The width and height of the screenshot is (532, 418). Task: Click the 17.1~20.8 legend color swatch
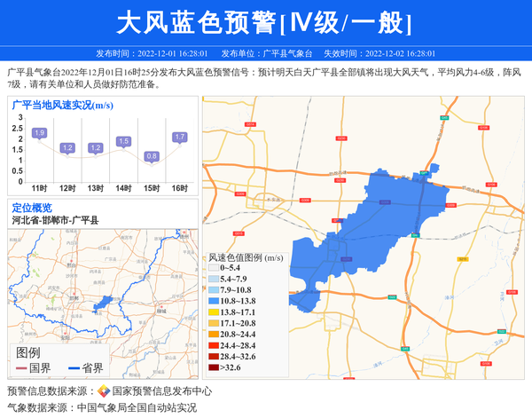(x=214, y=323)
